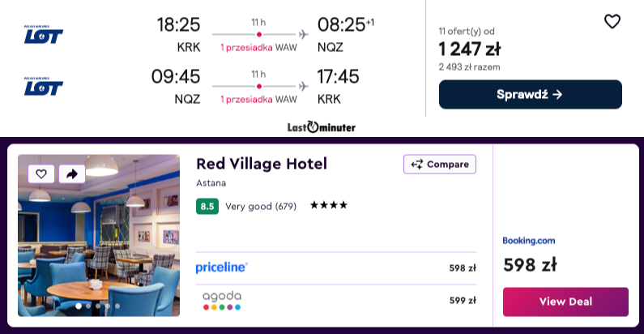
Task: Click the Lastminuter logo
Action: click(x=322, y=127)
